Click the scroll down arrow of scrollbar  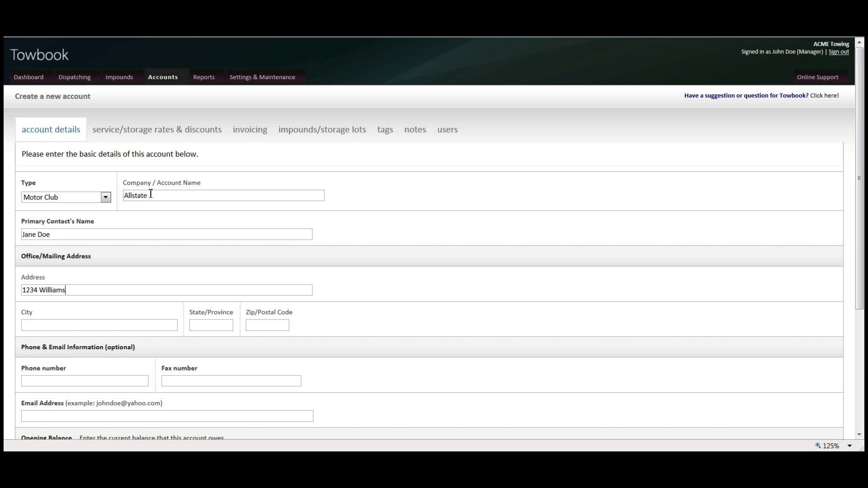click(859, 435)
